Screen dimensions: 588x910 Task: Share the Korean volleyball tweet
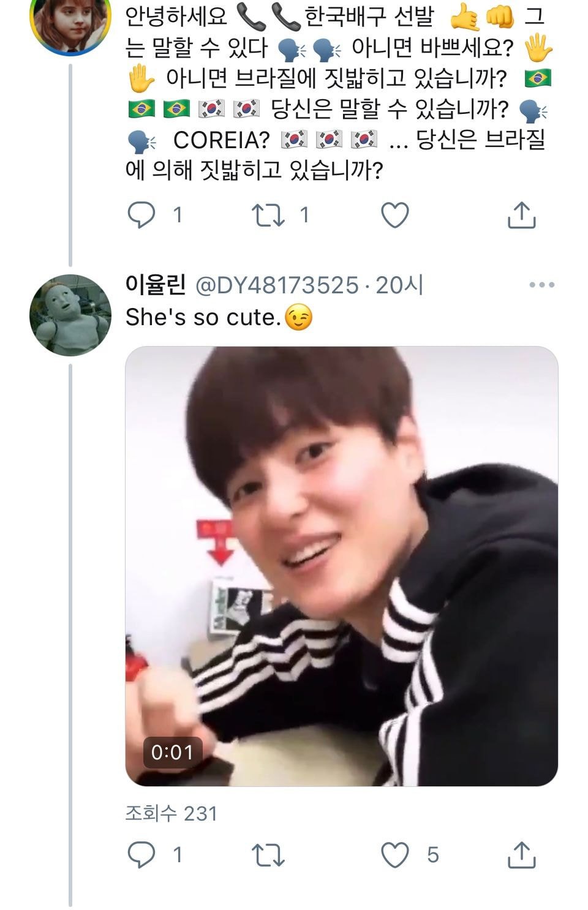pos(522,215)
